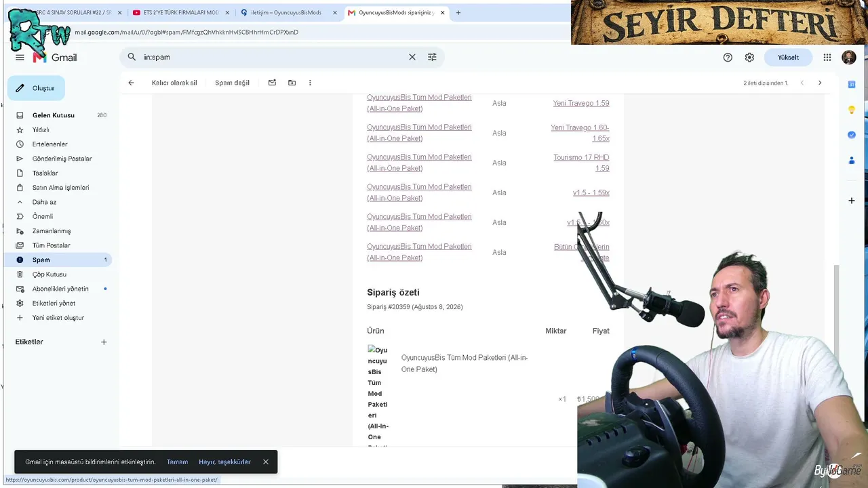This screenshot has width=868, height=488.
Task: Open Google Keep side panel
Action: coord(852,110)
